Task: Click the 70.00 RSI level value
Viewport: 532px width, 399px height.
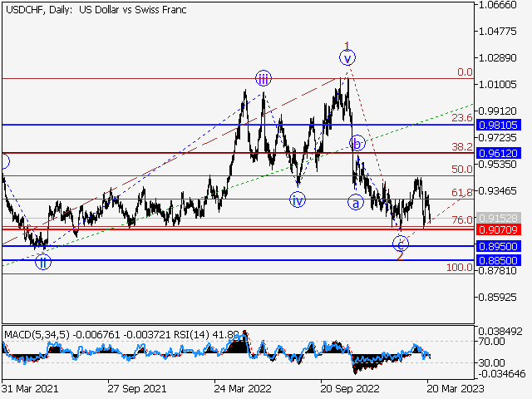Action: tap(491, 342)
